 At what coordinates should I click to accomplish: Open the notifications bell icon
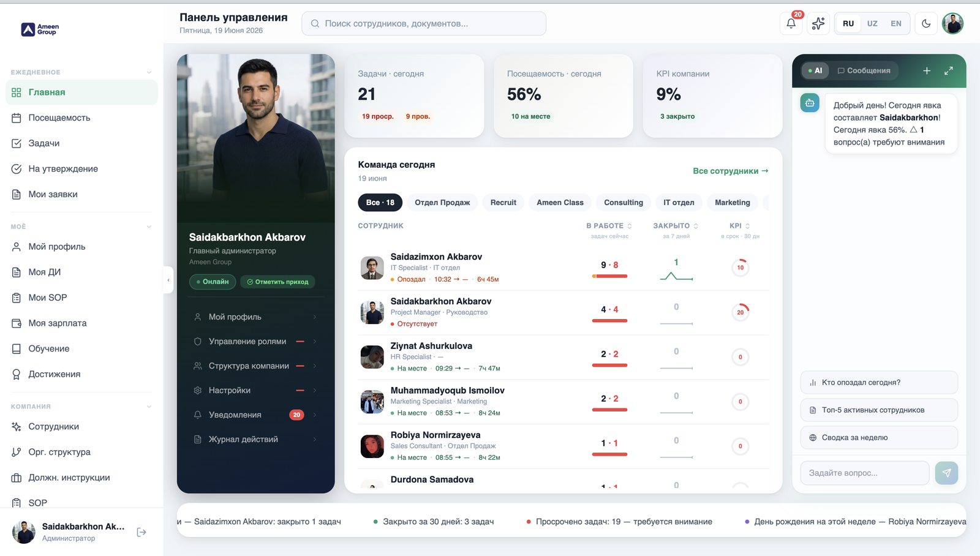click(x=791, y=24)
